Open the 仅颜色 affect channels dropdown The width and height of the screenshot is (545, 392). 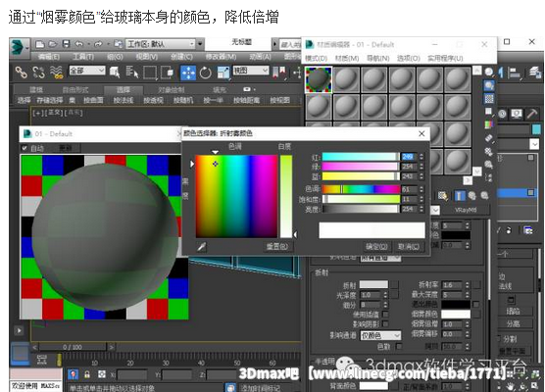point(380,335)
